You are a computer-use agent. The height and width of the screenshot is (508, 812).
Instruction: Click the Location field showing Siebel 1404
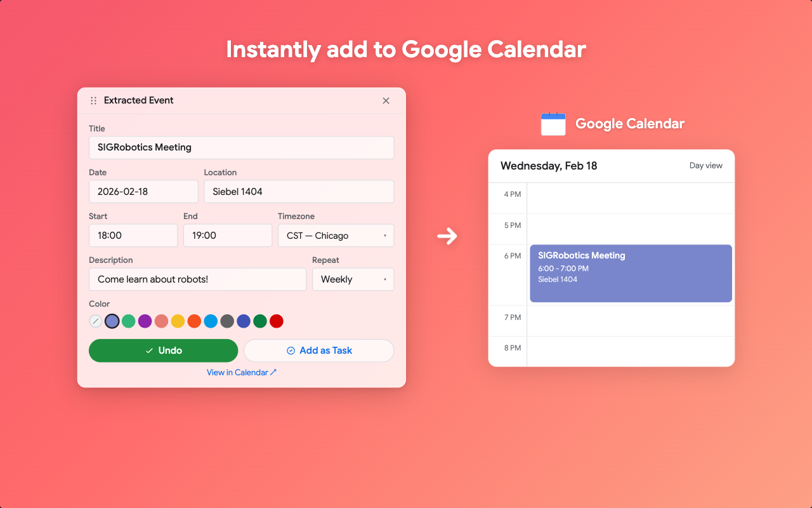click(x=299, y=192)
